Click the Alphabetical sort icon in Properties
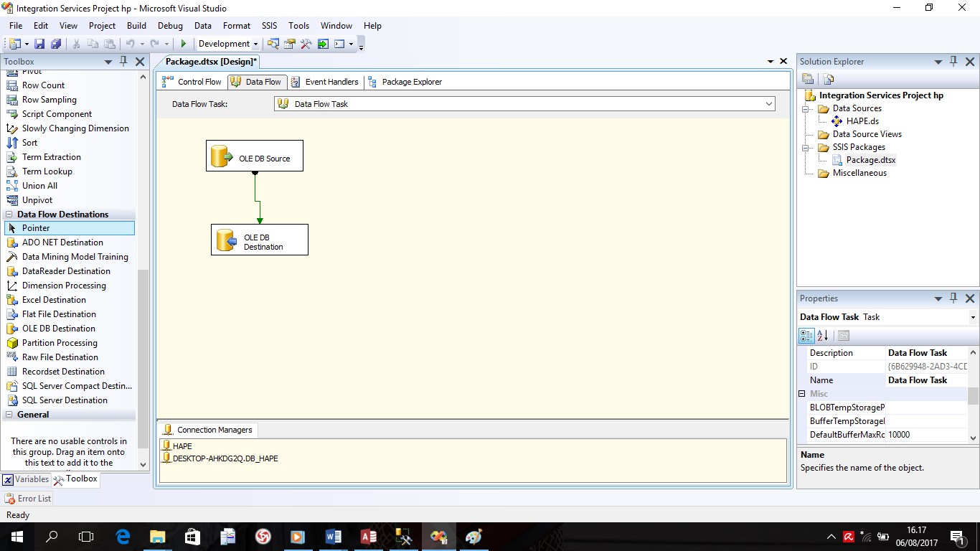 click(x=823, y=335)
